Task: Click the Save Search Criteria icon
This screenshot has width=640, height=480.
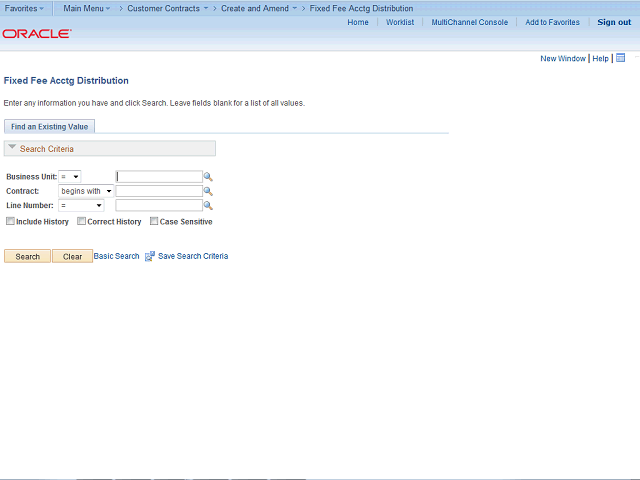Action: pyautogui.click(x=150, y=256)
